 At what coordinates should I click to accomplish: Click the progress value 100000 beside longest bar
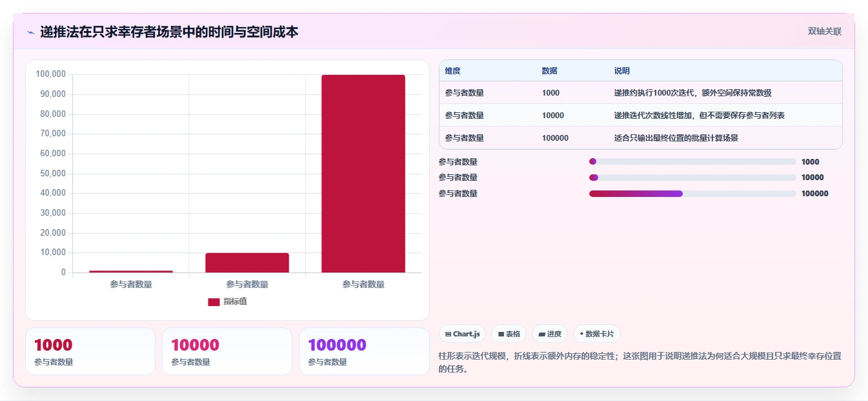pos(815,194)
